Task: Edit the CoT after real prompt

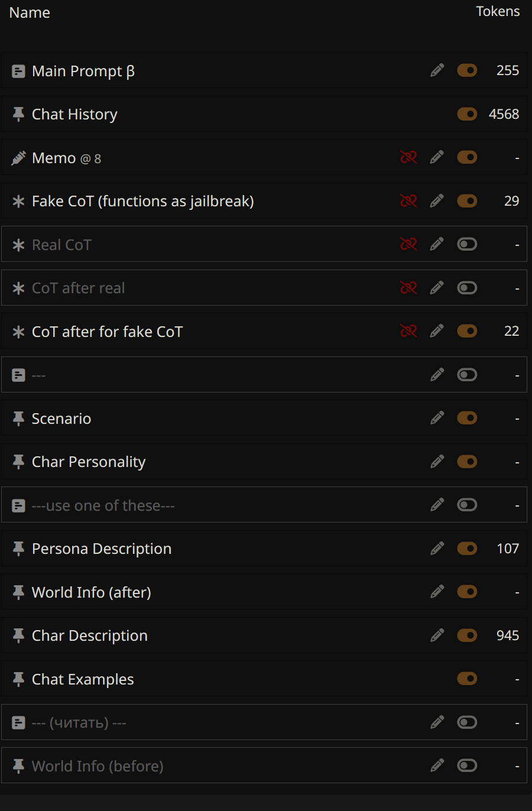Action: tap(437, 288)
